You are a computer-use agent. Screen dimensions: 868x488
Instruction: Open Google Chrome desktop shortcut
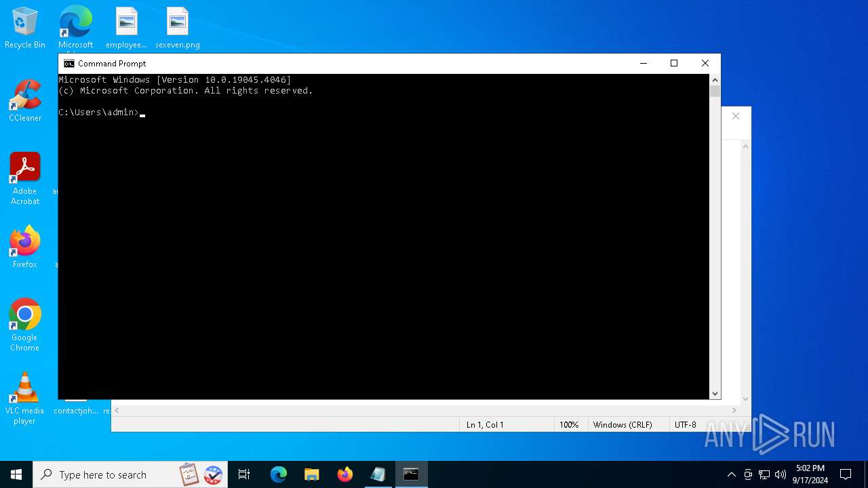(25, 325)
